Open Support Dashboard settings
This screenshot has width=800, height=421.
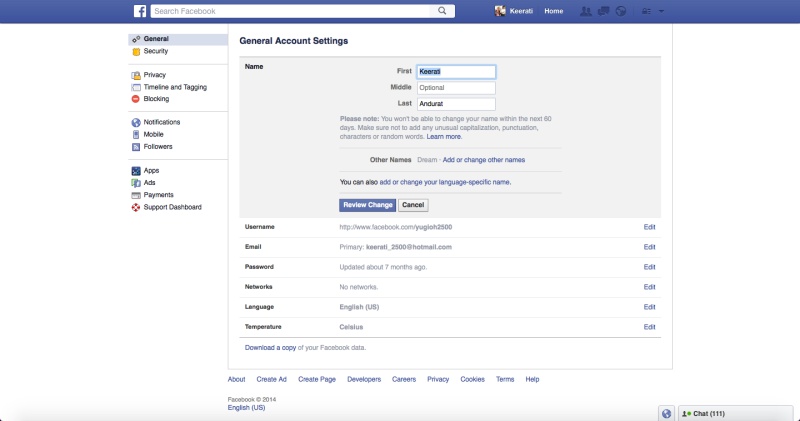172,207
